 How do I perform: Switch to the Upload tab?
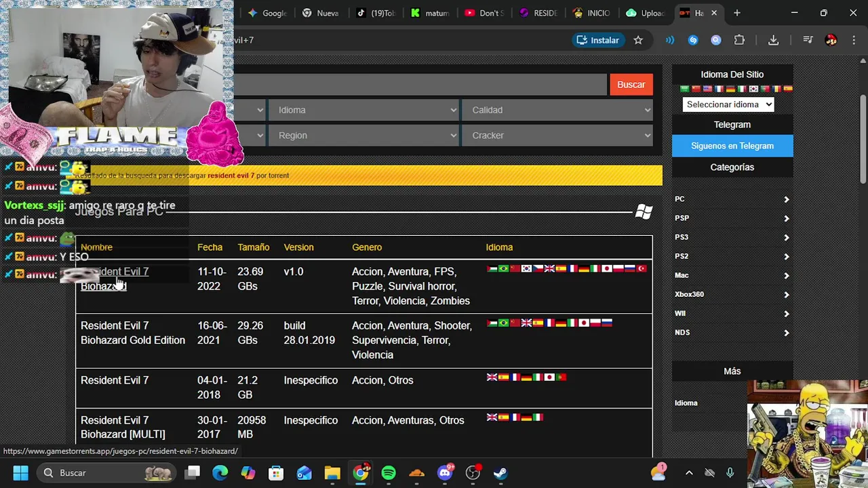click(x=646, y=13)
